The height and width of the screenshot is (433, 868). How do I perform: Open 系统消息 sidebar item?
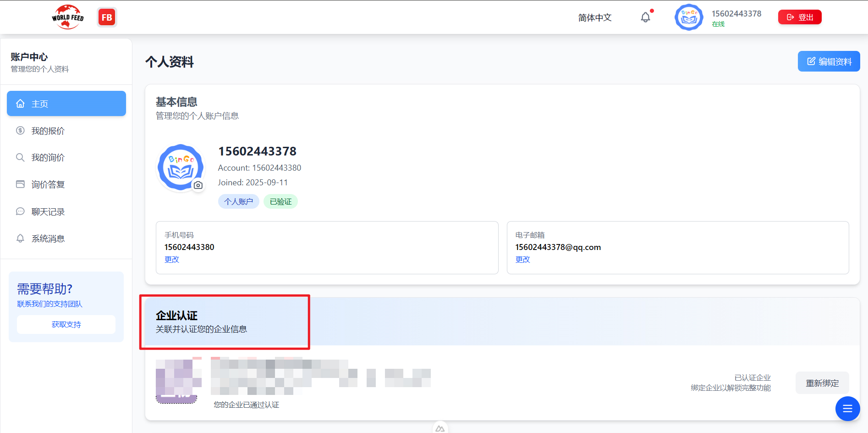pos(48,239)
